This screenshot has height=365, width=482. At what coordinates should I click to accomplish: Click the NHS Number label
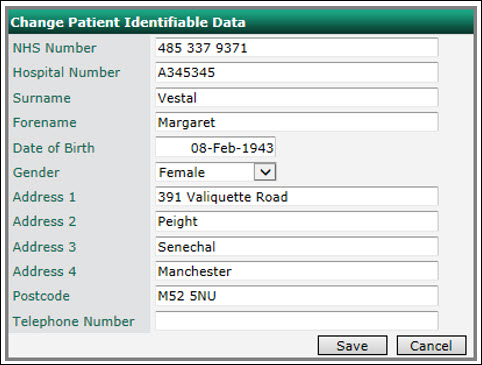coord(54,48)
